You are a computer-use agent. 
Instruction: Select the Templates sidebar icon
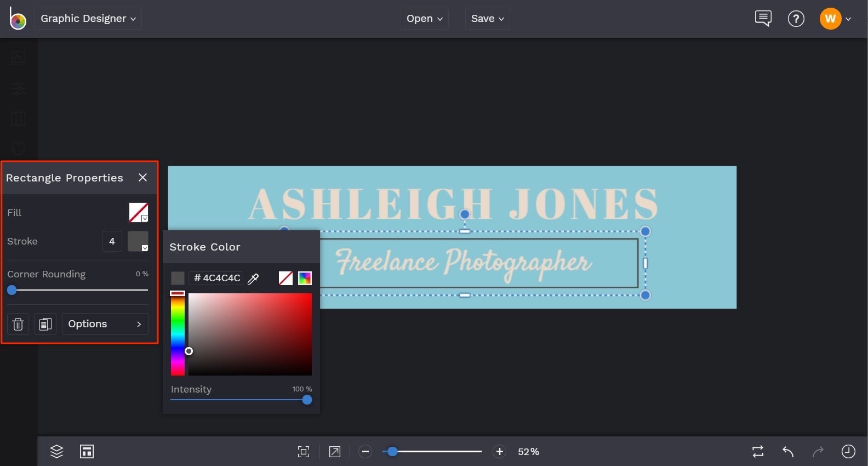coord(19,118)
